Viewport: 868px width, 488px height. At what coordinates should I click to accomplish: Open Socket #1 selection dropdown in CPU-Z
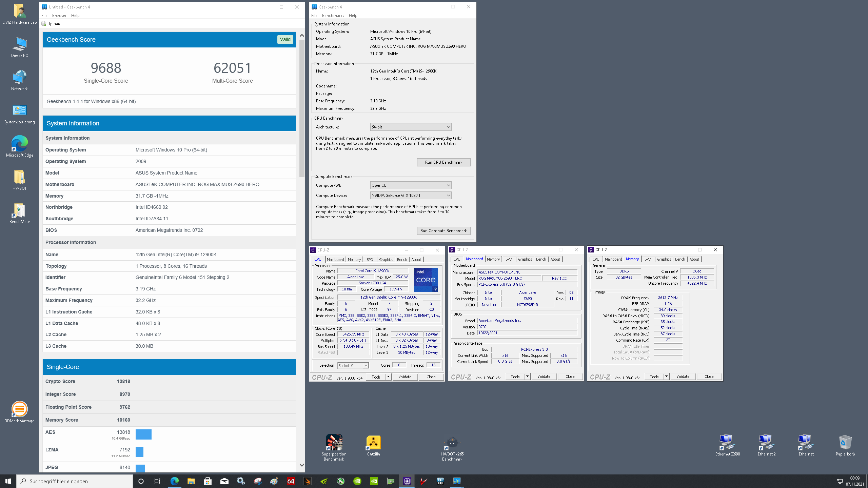pos(353,365)
